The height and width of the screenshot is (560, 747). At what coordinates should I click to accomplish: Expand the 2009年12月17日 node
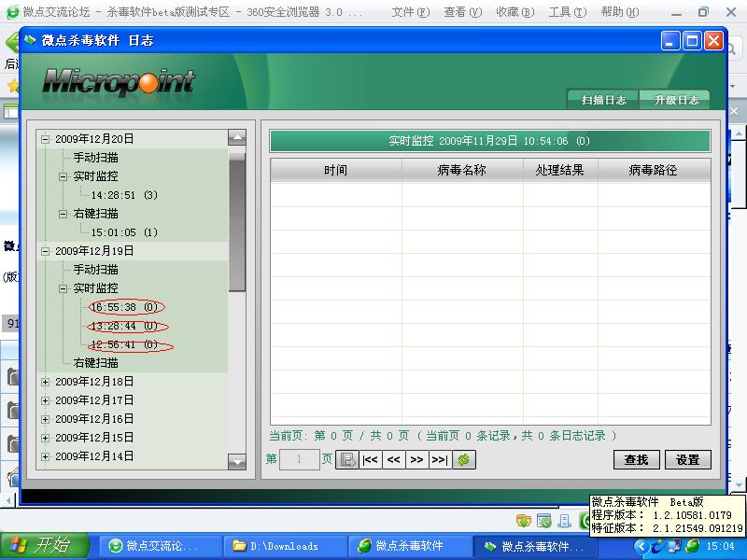point(45,400)
